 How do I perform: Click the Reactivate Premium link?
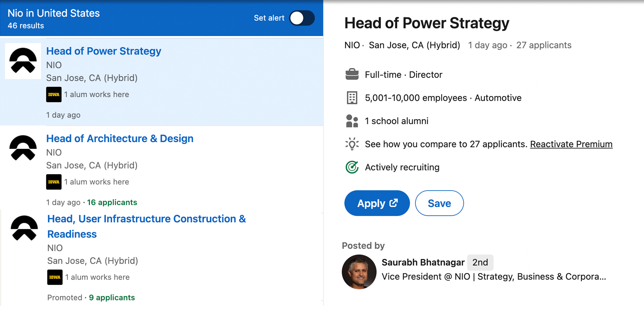(x=571, y=144)
